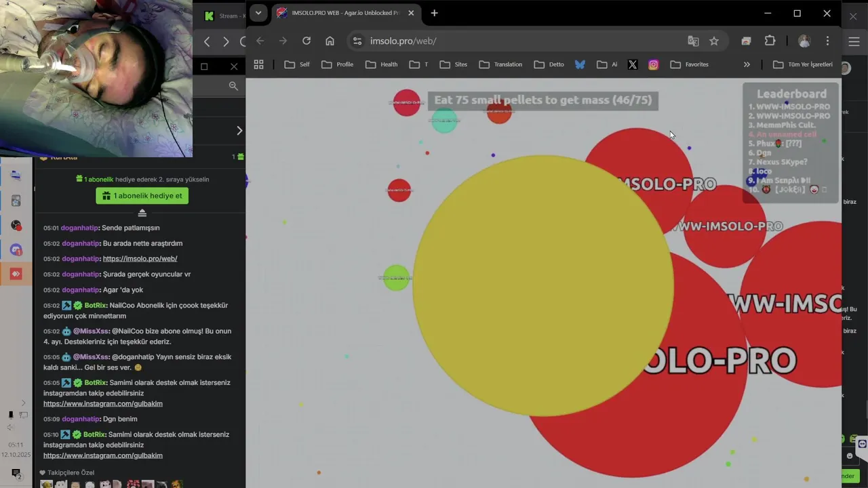Open the imsolo.pro/web link in chat
This screenshot has width=868, height=488.
(x=140, y=258)
